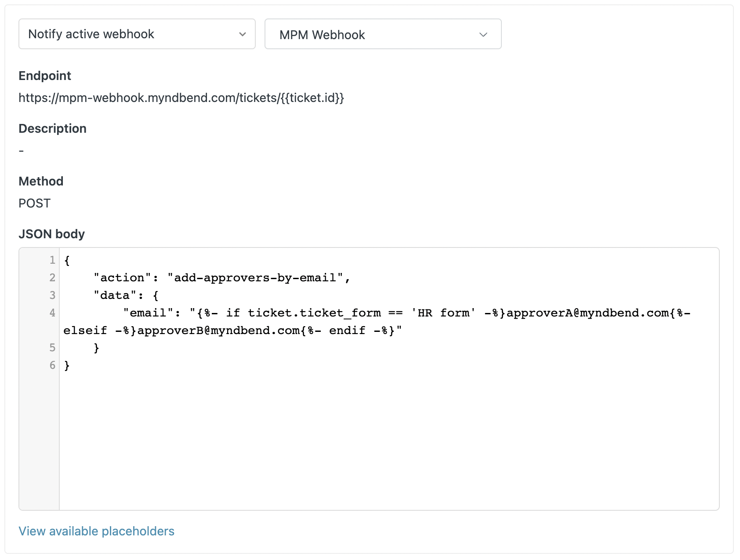Screen dimensions: 740x560
Task: Place cursor on add-approvers-by-email value
Action: 255,278
